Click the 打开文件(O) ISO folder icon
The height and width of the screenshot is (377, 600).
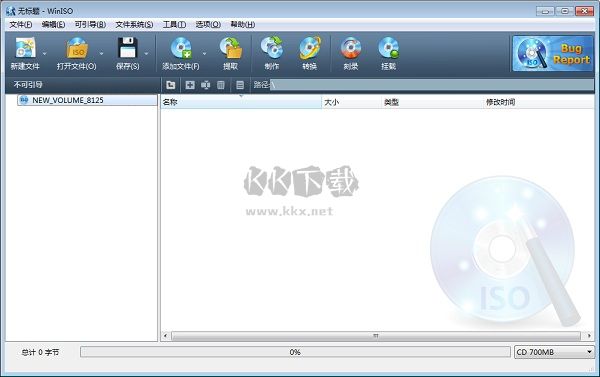pos(77,48)
